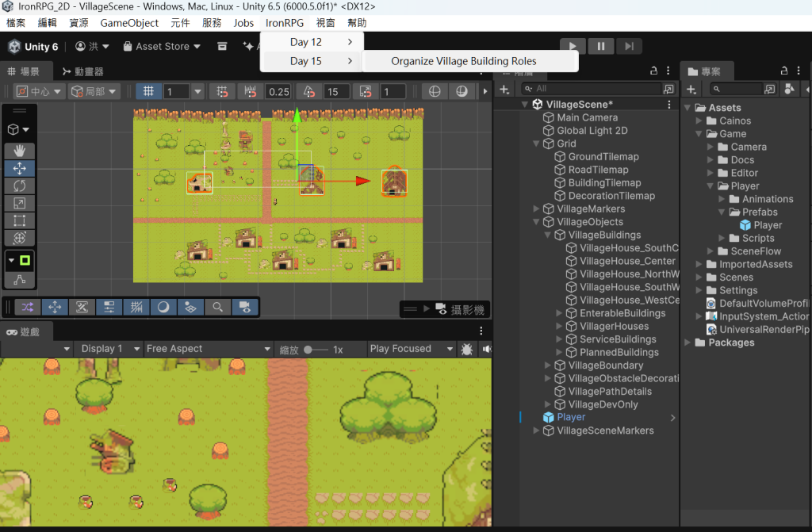Select the Hand view tool
The width and height of the screenshot is (812, 532).
20,151
